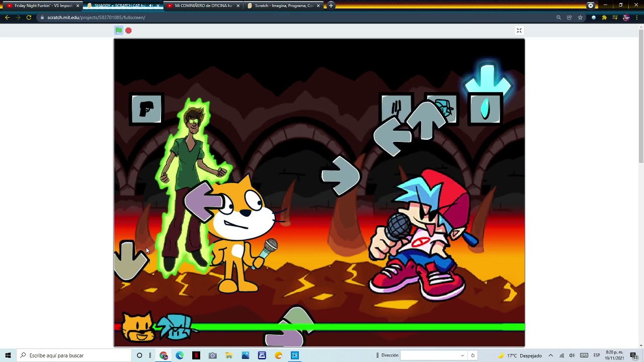Switch to the Friday Night Funkin' YouTube tab

(x=43, y=6)
